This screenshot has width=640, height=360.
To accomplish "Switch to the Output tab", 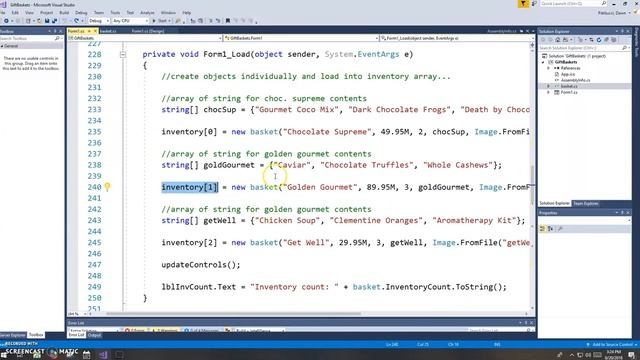I will [94, 335].
